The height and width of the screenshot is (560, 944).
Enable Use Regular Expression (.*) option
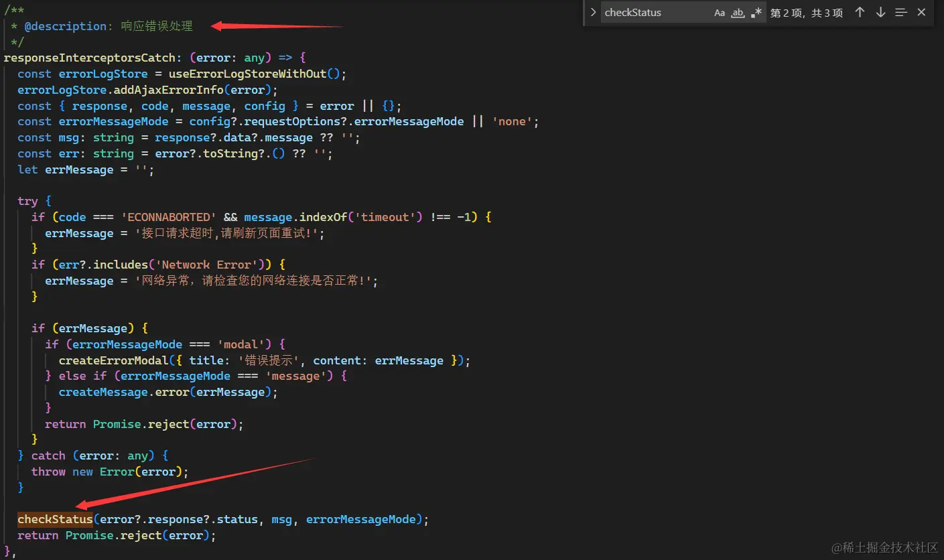point(756,12)
